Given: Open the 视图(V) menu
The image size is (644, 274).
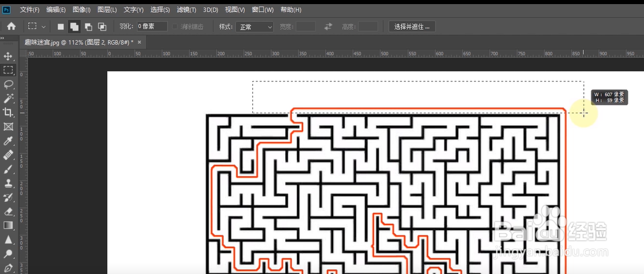Looking at the screenshot, I should tap(236, 10).
